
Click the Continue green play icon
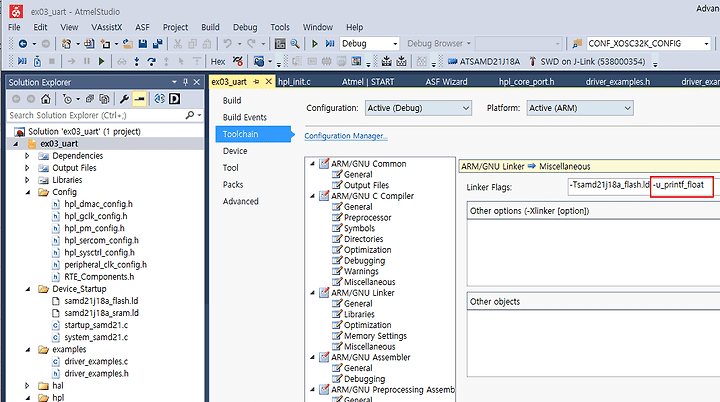(101, 61)
